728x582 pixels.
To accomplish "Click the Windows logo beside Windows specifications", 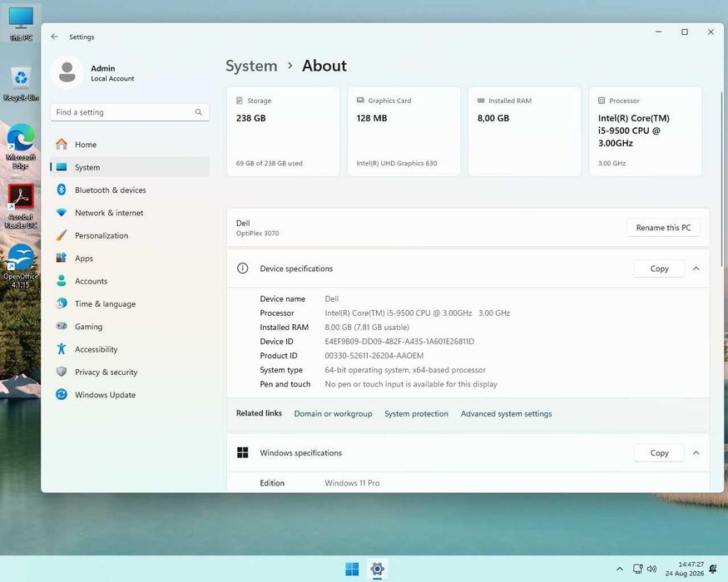I will tap(242, 452).
